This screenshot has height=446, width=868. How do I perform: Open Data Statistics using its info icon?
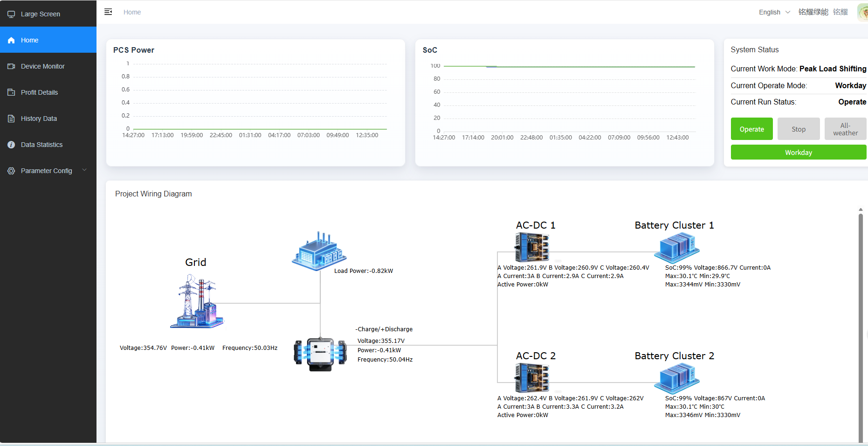click(x=11, y=145)
